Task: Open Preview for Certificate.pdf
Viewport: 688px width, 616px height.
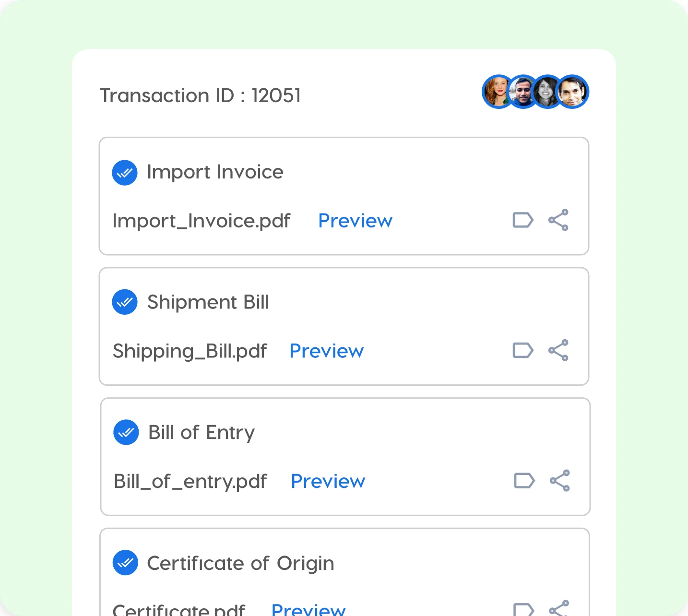Action: click(x=308, y=608)
